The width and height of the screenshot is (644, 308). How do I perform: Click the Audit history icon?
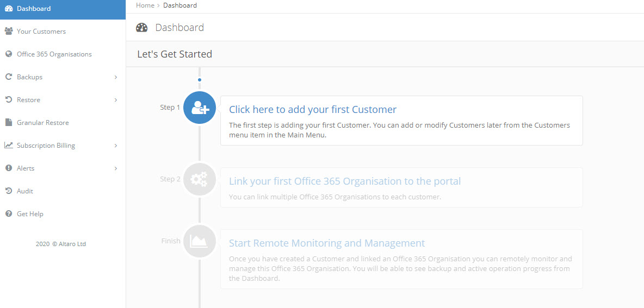9,191
